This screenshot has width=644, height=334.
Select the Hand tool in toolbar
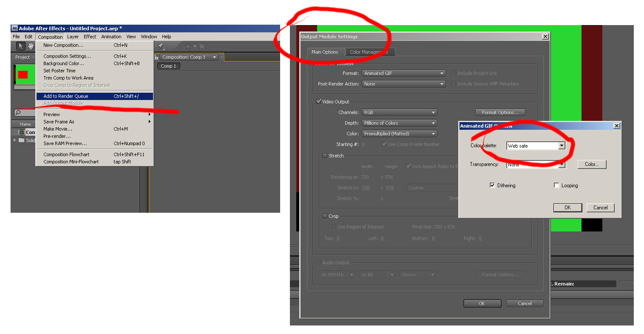coord(31,46)
